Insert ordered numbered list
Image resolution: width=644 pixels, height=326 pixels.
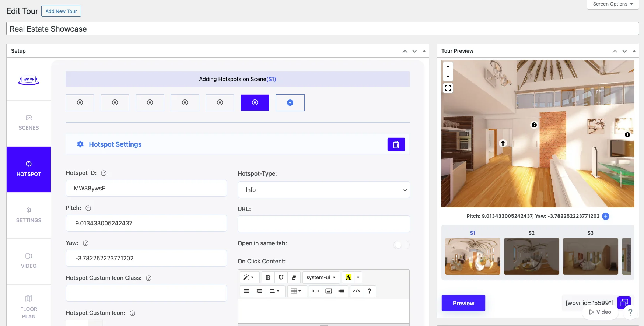click(259, 291)
